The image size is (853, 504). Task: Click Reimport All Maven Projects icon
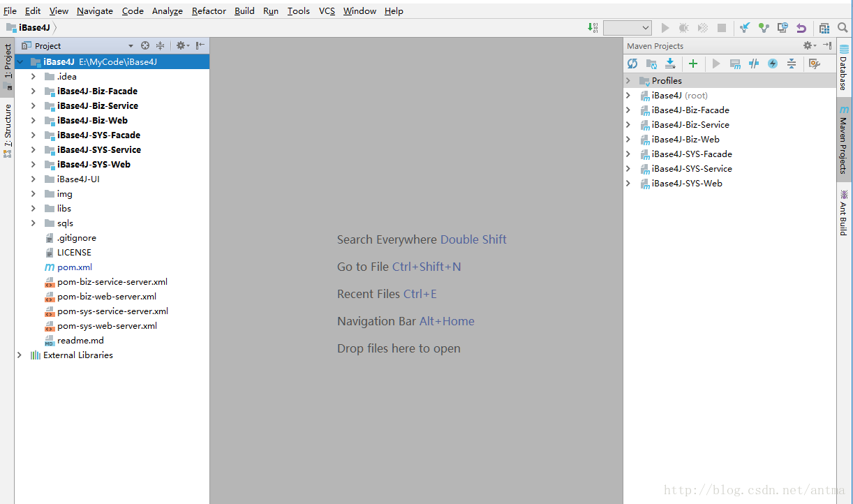(x=632, y=64)
